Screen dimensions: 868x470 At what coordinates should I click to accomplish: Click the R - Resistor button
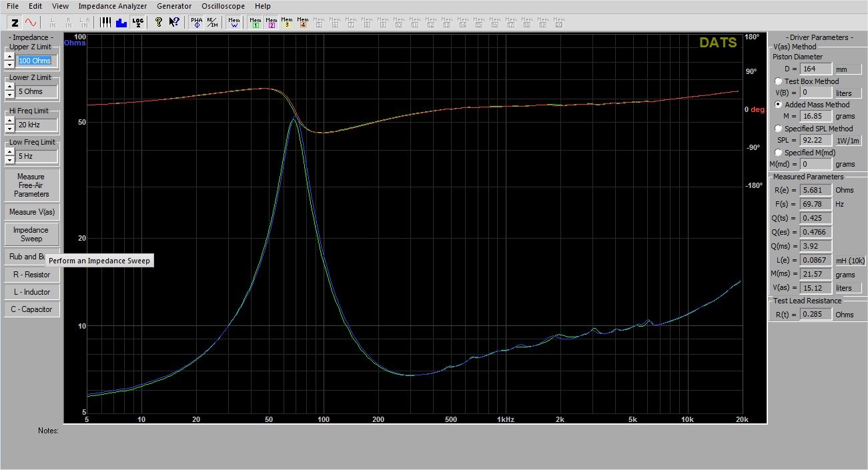click(x=31, y=275)
